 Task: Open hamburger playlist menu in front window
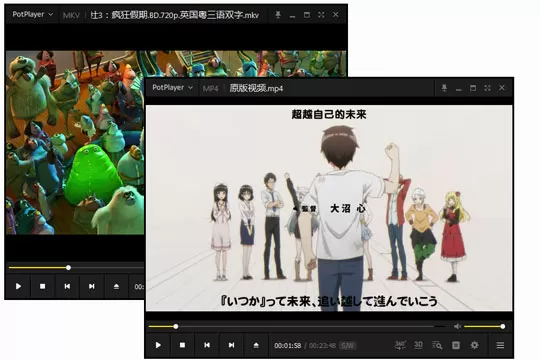[x=500, y=345]
